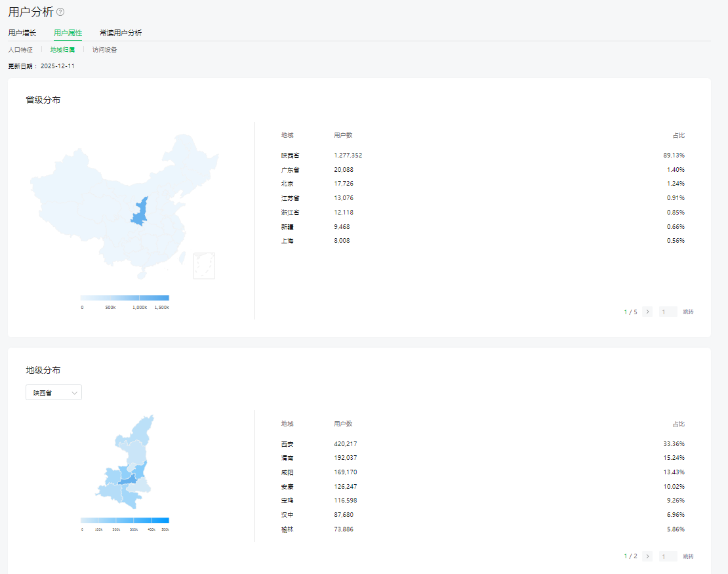Image resolution: width=728 pixels, height=574 pixels.
Task: Click the chevron arrow in 陕西省 selector
Action: pyautogui.click(x=75, y=393)
